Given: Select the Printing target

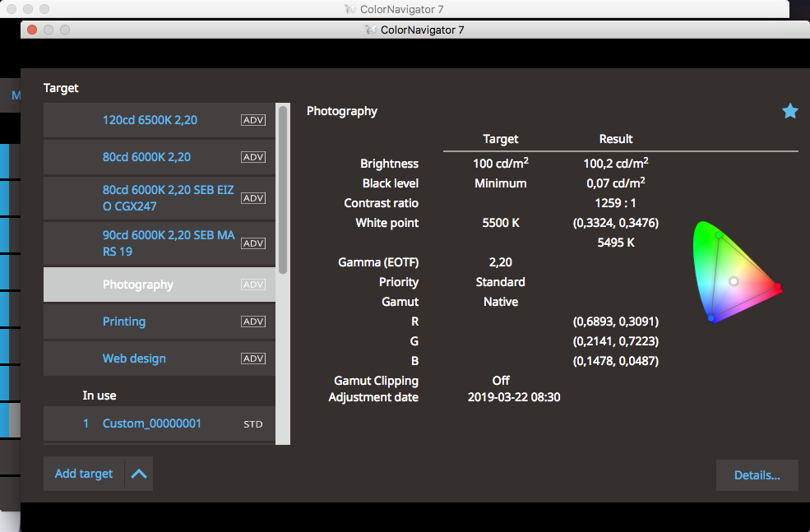Looking at the screenshot, I should pyautogui.click(x=159, y=322).
